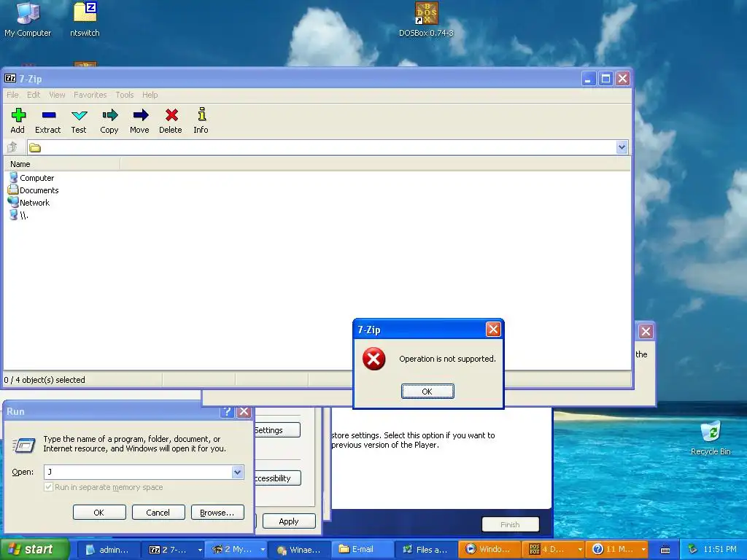The image size is (747, 560).
Task: Toggle Run in separate memory space checkbox
Action: [x=48, y=486]
